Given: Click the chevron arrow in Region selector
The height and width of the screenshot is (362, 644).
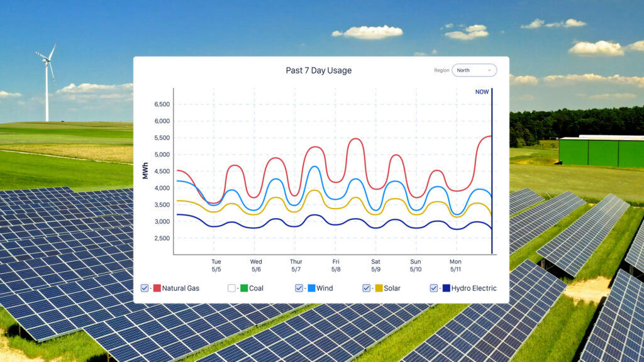Looking at the screenshot, I should (x=489, y=70).
